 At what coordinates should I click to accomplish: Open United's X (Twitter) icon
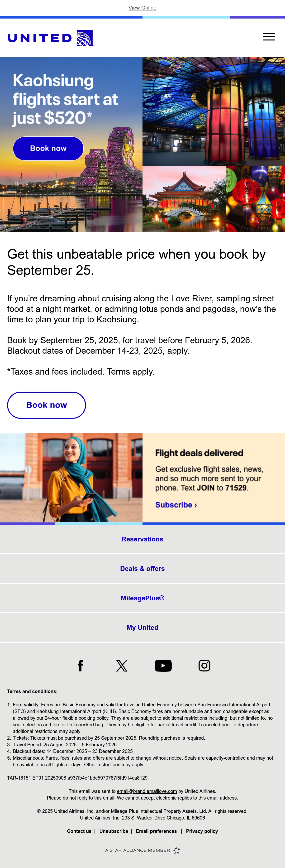tap(122, 666)
